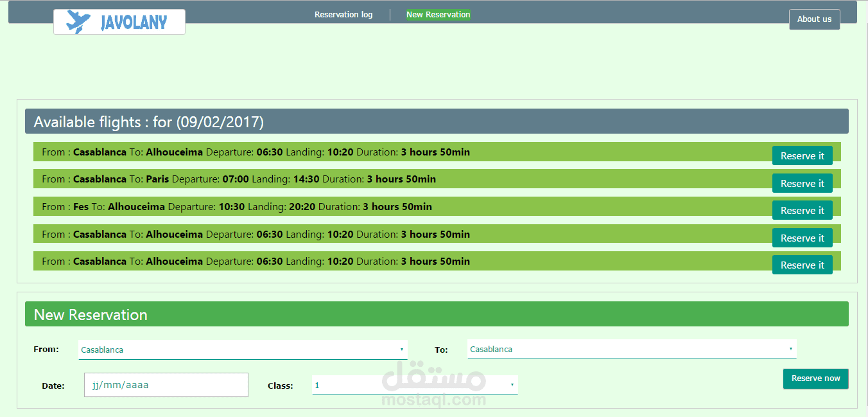Image resolution: width=868 pixels, height=417 pixels.
Task: Click the Class: label
Action: tap(281, 386)
